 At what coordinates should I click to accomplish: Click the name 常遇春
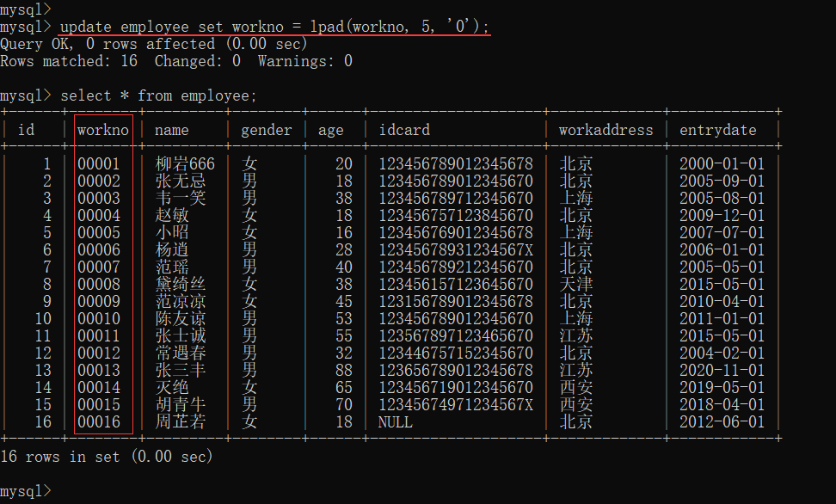pyautogui.click(x=181, y=353)
